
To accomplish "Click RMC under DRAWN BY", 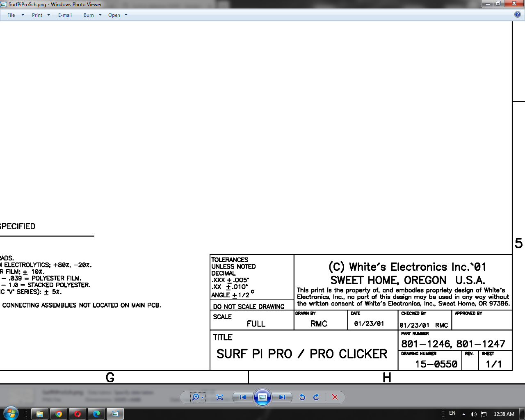I will (x=319, y=324).
